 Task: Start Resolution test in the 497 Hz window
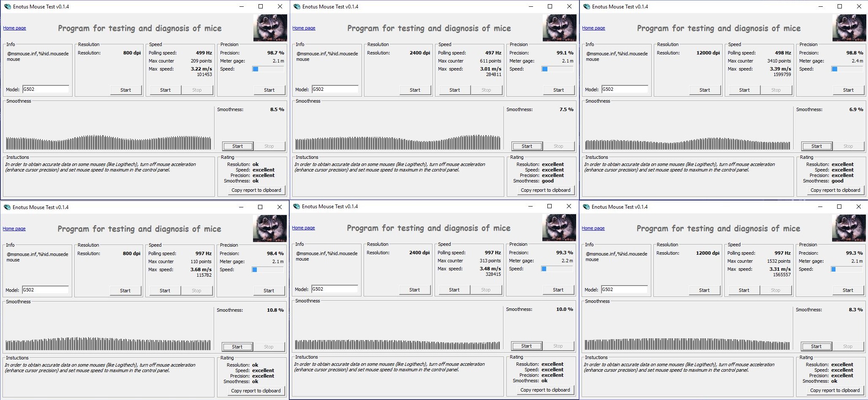point(415,90)
